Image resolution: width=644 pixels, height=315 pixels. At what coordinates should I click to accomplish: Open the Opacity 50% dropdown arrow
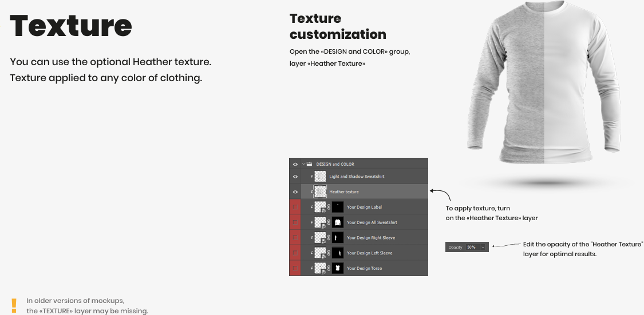tap(483, 248)
